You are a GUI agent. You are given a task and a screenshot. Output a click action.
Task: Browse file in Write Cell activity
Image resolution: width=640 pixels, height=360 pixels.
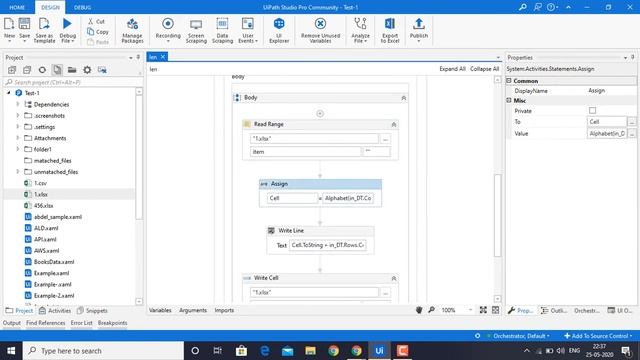(x=385, y=293)
